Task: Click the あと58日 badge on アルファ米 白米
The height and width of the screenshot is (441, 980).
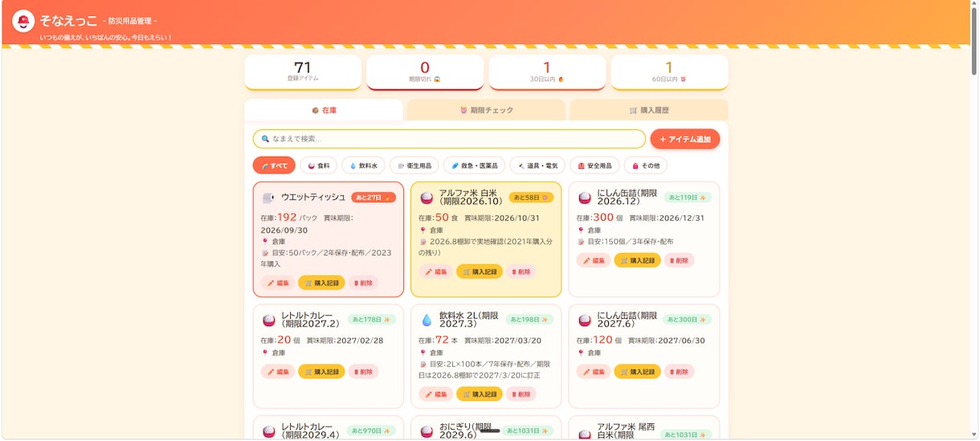Action: point(531,198)
